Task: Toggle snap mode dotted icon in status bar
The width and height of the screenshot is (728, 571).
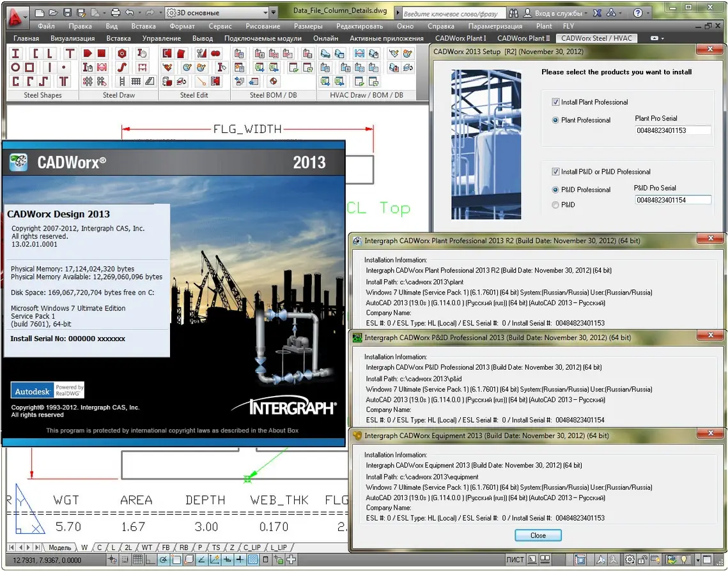Action: click(x=125, y=560)
